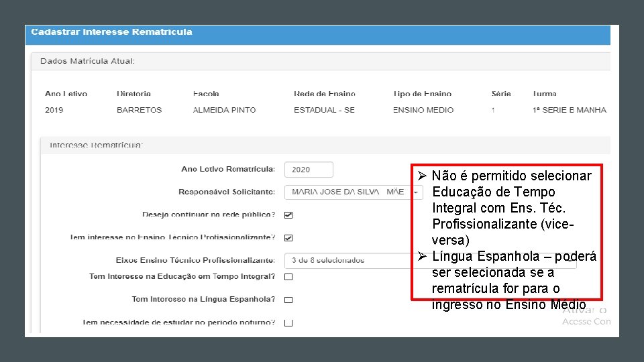Click the '2019' ano letivo value

tap(54, 110)
